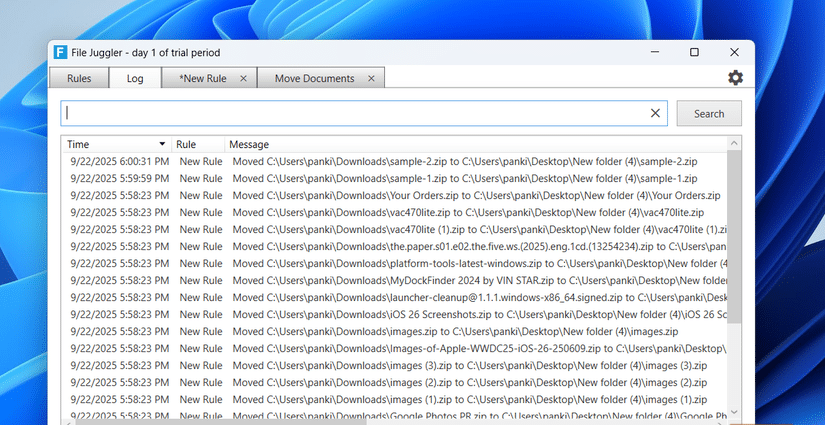Image resolution: width=825 pixels, height=425 pixels.
Task: Toggle sort order arrow on Time column
Action: point(162,144)
